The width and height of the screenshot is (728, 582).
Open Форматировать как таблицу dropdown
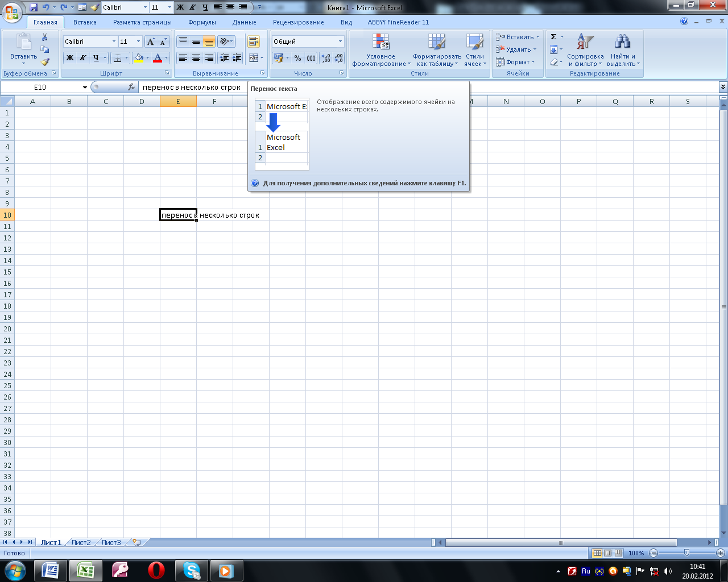(x=437, y=50)
